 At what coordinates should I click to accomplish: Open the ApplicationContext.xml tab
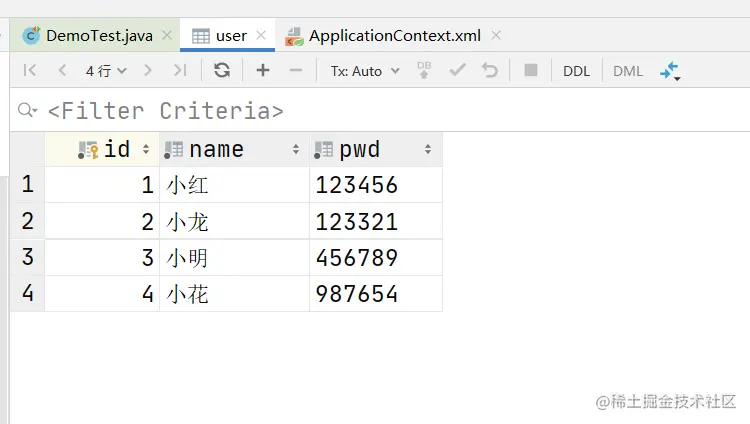[x=394, y=36]
